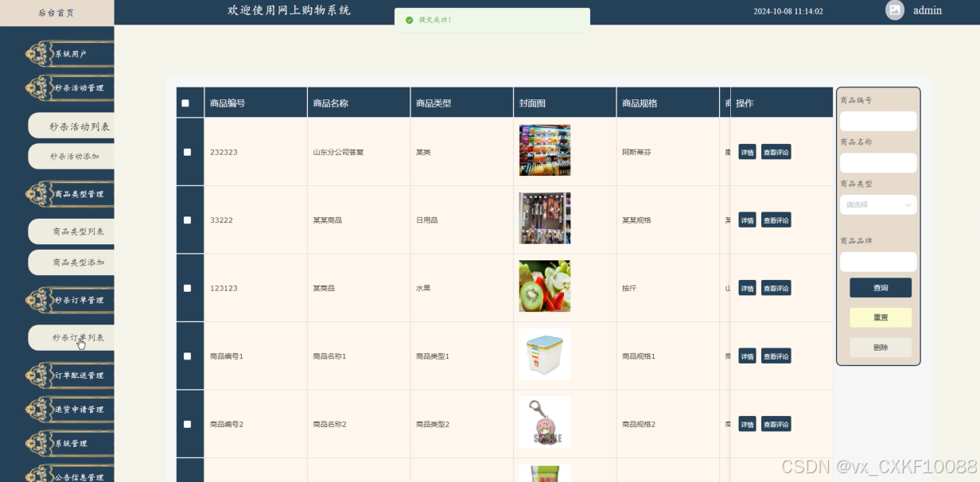Image resolution: width=980 pixels, height=482 pixels.
Task: Open 秒杀活动添加 submenu item
Action: pos(72,156)
